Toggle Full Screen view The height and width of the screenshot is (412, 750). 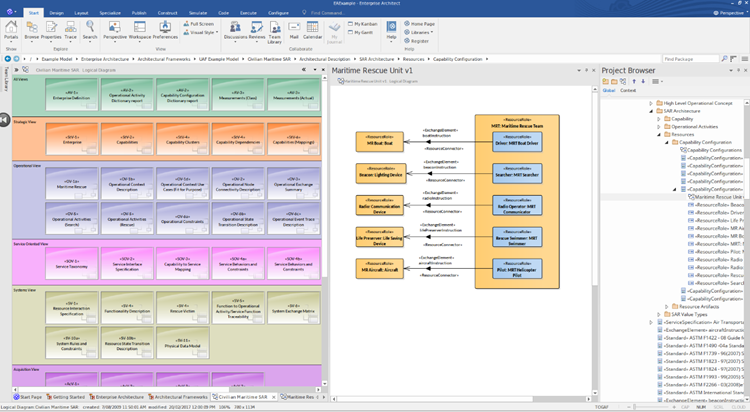(x=199, y=23)
